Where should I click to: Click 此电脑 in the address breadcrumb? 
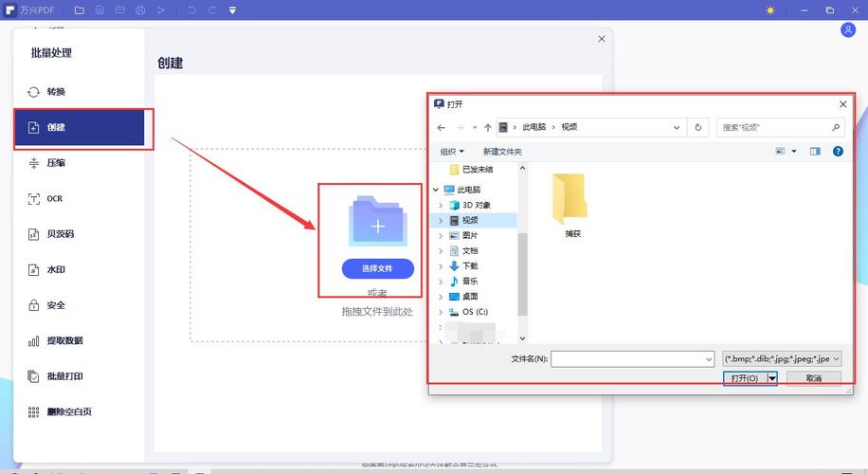point(534,127)
